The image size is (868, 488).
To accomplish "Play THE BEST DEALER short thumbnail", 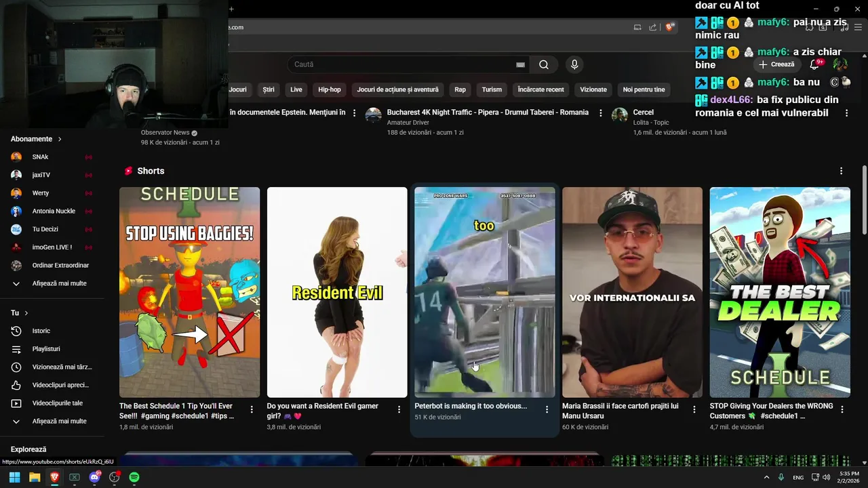I will (780, 292).
